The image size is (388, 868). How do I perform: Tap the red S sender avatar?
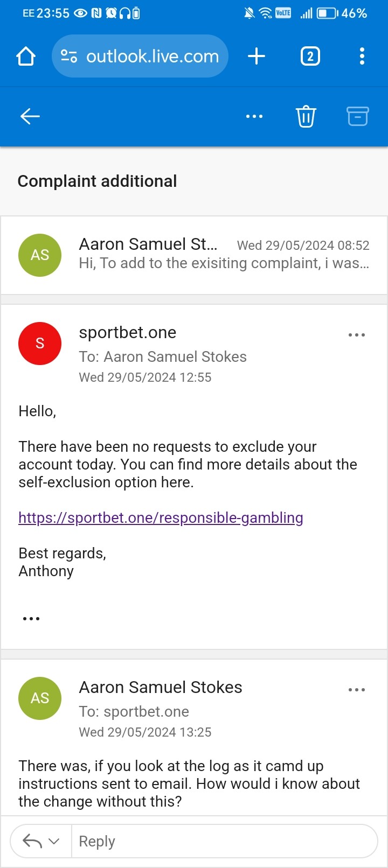click(40, 344)
